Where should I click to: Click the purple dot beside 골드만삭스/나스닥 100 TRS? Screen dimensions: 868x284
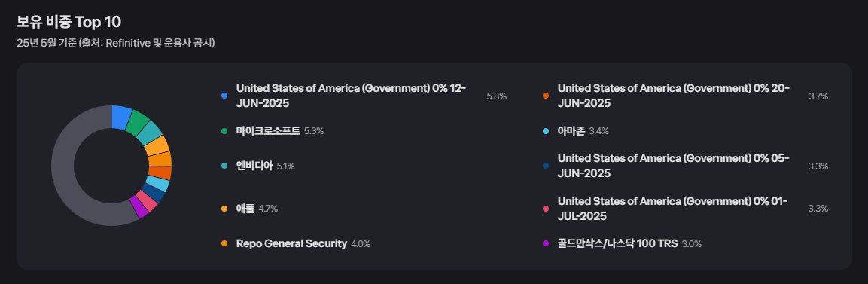click(546, 243)
